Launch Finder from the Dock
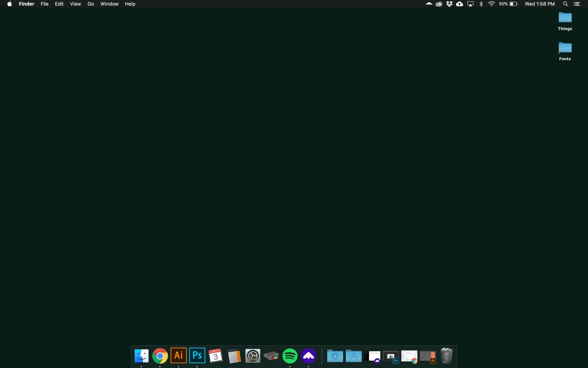588x368 pixels. pos(142,356)
